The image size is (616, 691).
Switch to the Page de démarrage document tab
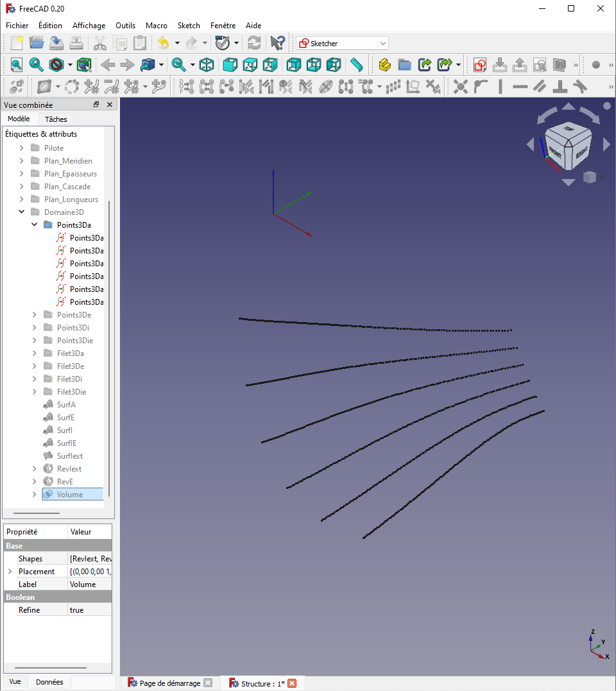[169, 683]
